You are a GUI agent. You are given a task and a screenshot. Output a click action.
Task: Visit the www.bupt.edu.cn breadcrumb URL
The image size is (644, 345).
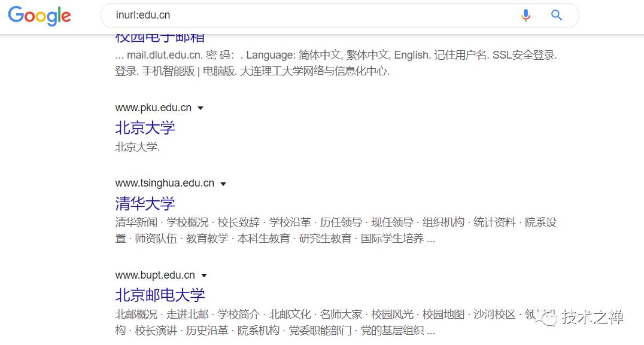tap(154, 275)
